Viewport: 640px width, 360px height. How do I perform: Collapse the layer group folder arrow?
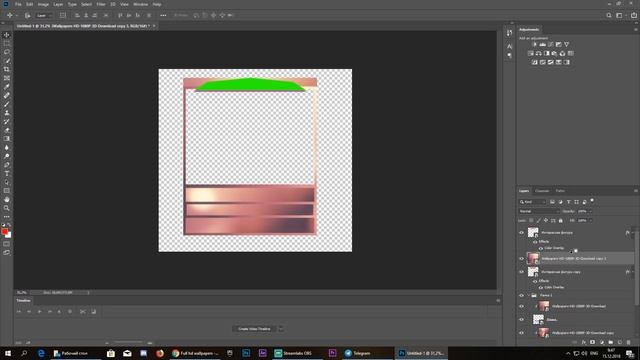(528, 295)
